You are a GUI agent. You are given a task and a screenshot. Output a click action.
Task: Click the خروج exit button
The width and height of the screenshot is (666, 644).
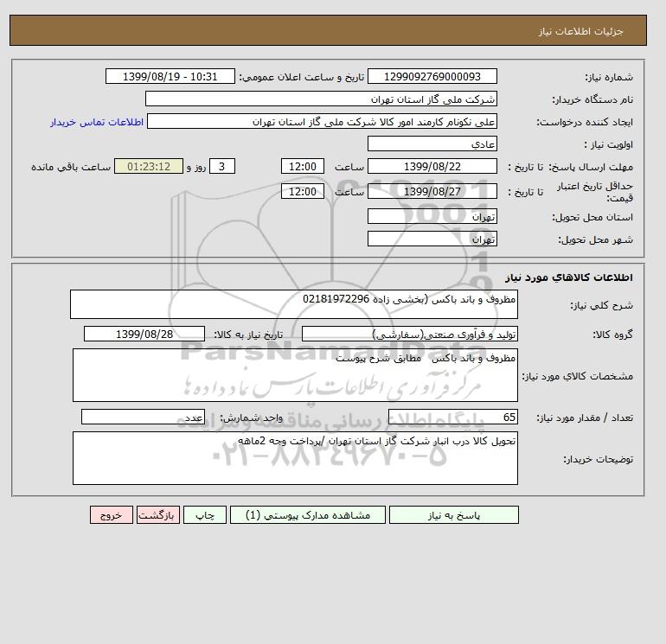112,515
